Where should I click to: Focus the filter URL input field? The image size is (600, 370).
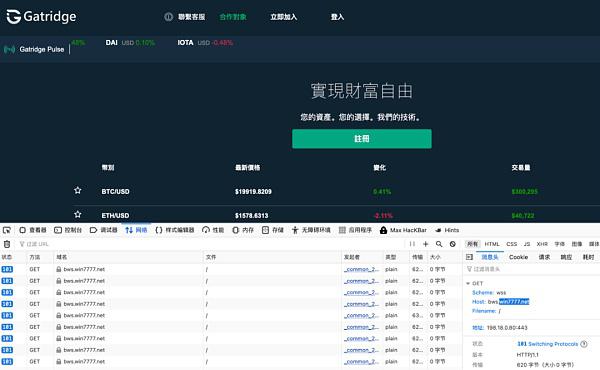tap(210, 244)
